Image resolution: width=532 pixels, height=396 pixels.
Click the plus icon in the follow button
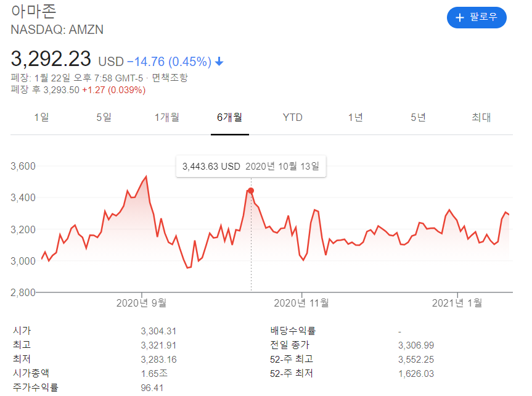[x=459, y=17]
